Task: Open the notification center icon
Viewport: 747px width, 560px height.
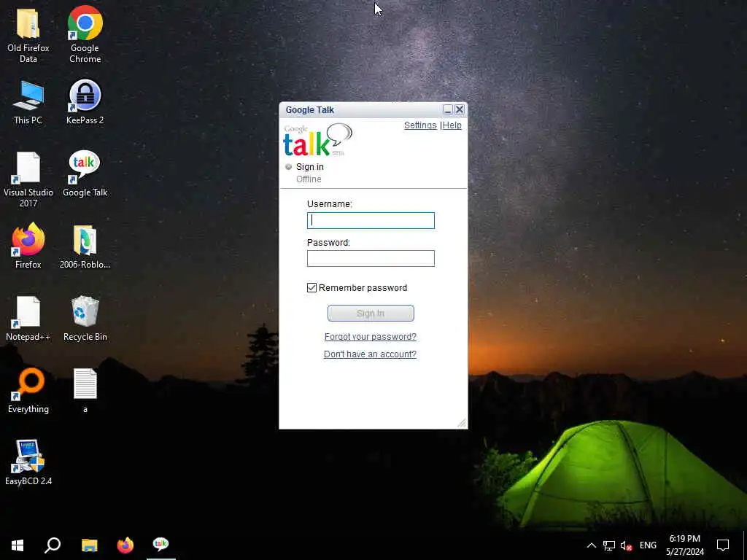Action: (x=723, y=545)
